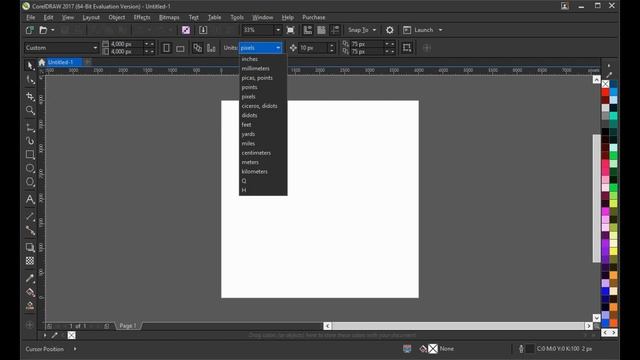The width and height of the screenshot is (640, 360).
Task: Select the Artistic Media tool
Action: click(x=30, y=141)
